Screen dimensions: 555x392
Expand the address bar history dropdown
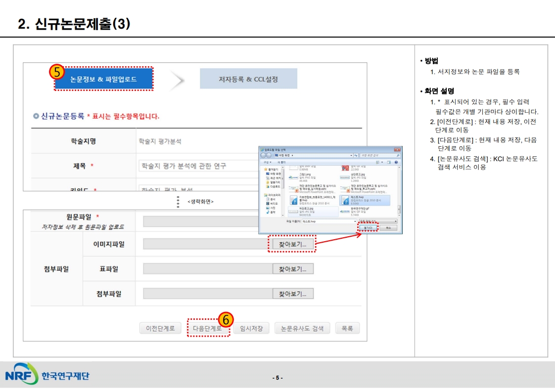point(351,155)
